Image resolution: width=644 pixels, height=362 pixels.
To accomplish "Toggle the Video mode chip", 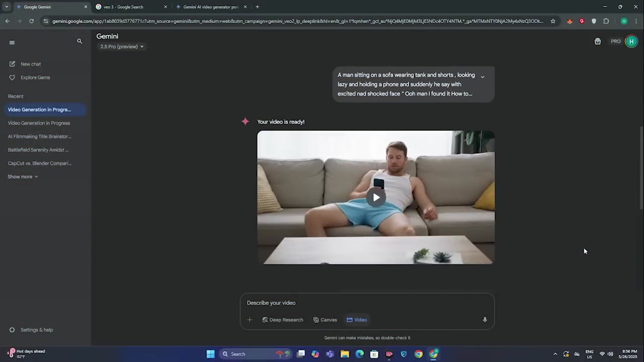I will click(x=357, y=320).
